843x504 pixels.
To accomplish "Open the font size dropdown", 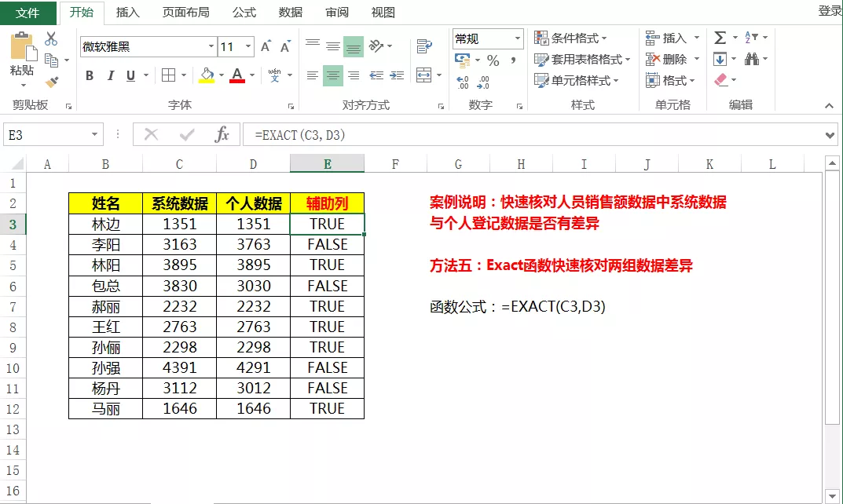I will tap(247, 47).
